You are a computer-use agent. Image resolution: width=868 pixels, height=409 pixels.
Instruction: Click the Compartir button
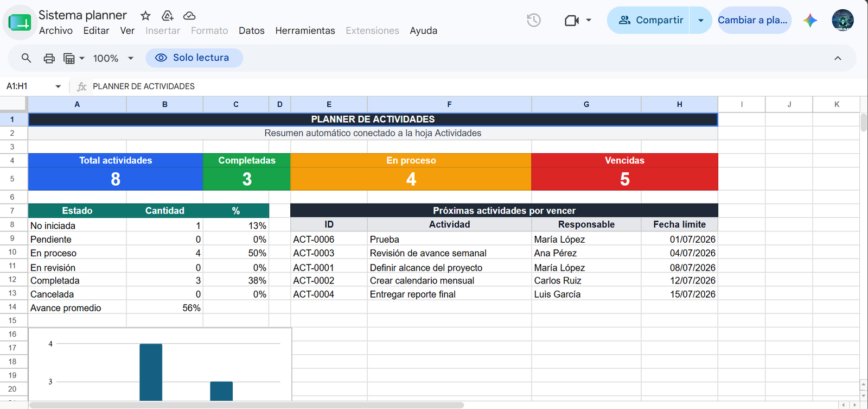649,20
